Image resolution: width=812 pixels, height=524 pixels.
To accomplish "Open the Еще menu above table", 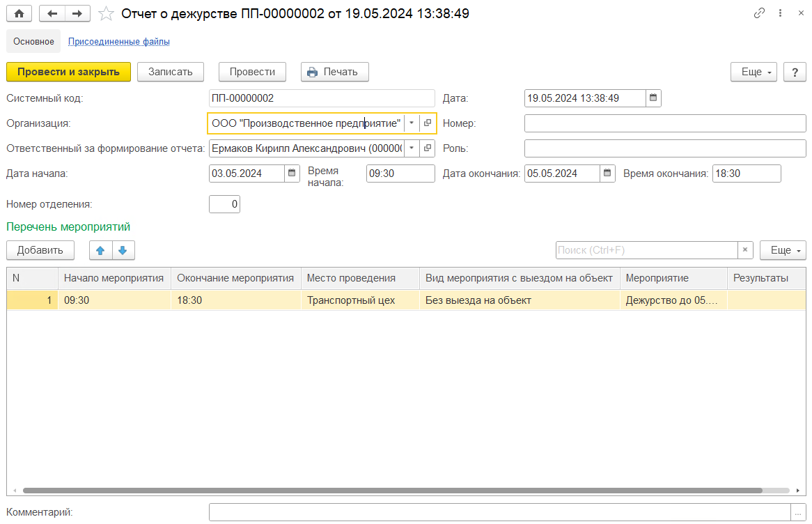I will pos(783,250).
